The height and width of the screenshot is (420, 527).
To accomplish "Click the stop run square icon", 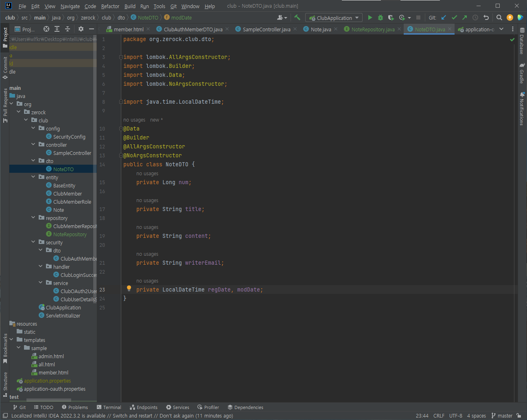I will (418, 17).
